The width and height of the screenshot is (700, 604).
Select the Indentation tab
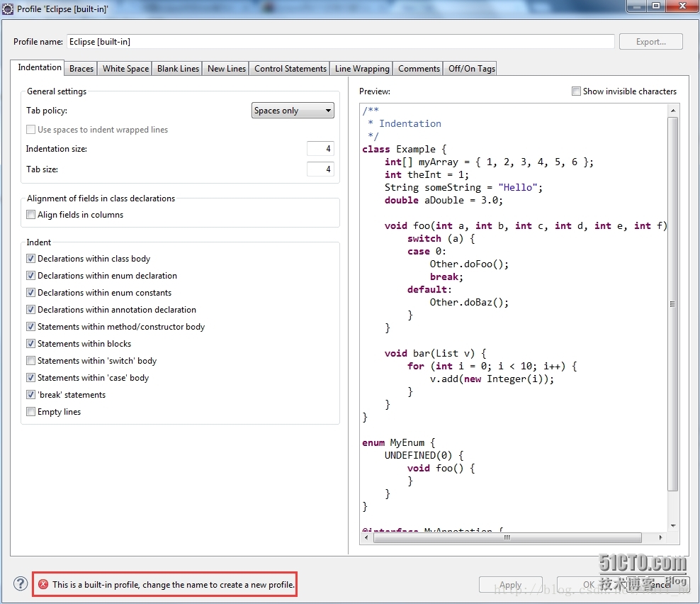tap(39, 67)
